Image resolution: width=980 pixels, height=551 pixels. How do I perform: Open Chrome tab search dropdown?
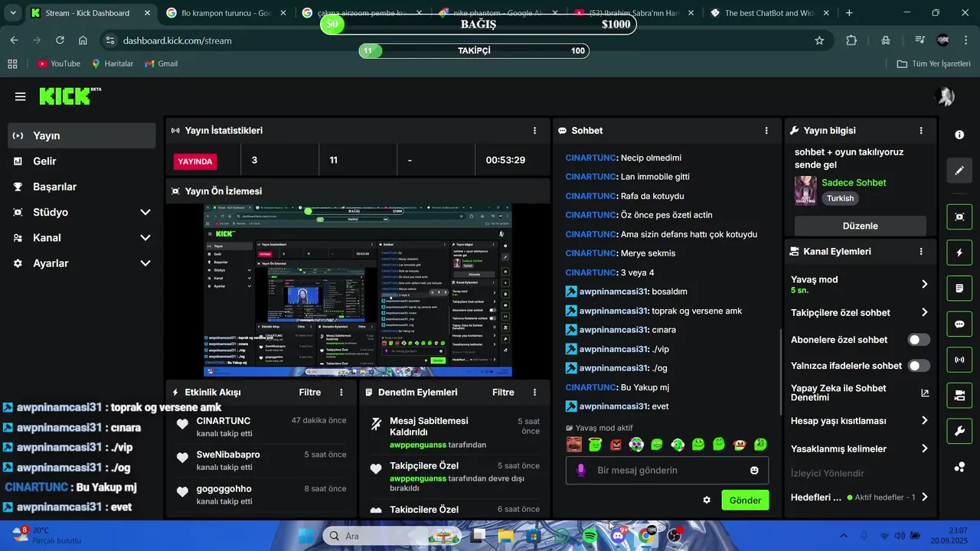13,13
